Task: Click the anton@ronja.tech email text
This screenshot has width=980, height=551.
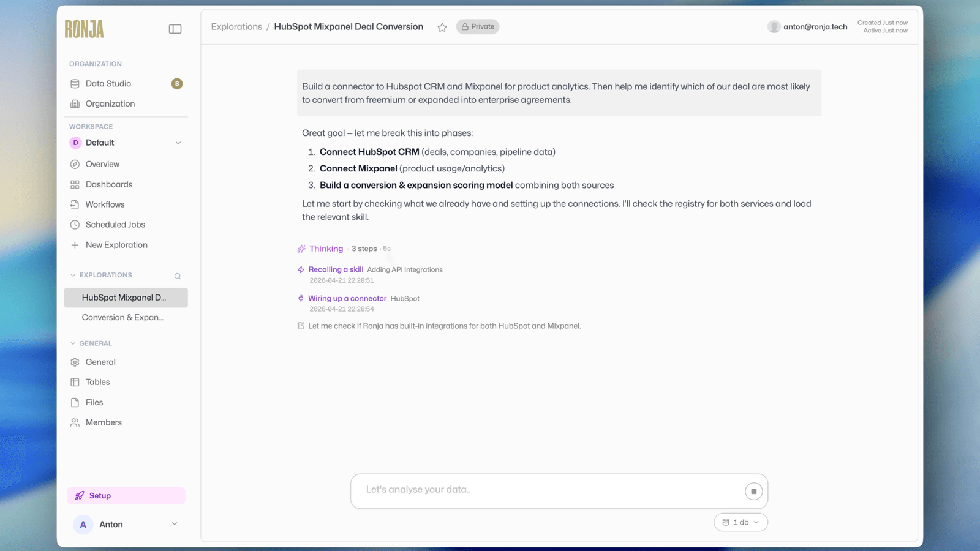Action: 815,27
